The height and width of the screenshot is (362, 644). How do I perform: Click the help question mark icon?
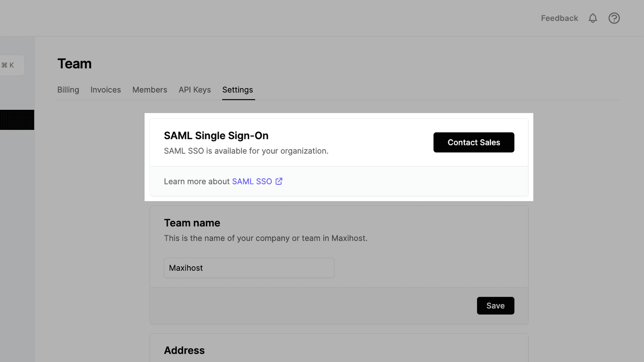614,18
